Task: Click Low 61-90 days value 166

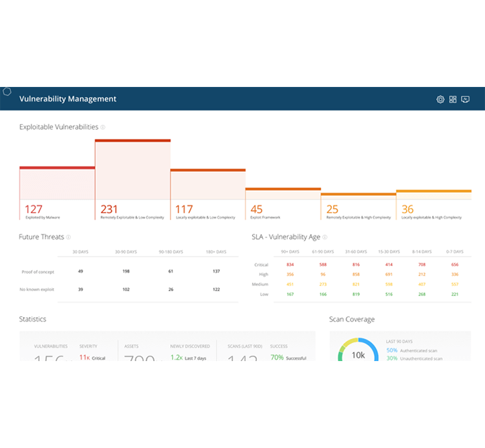Action: (x=323, y=294)
